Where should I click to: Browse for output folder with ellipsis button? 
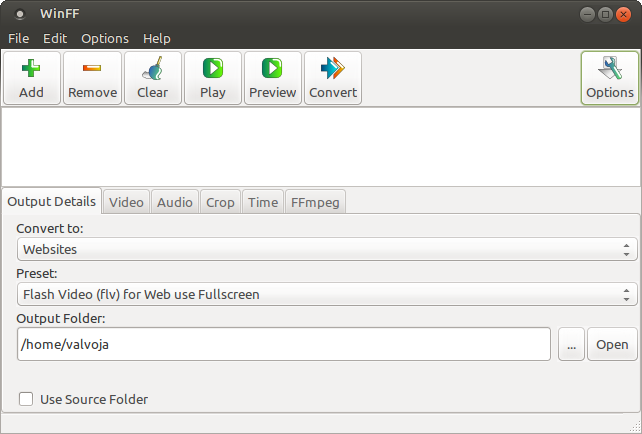tap(570, 344)
